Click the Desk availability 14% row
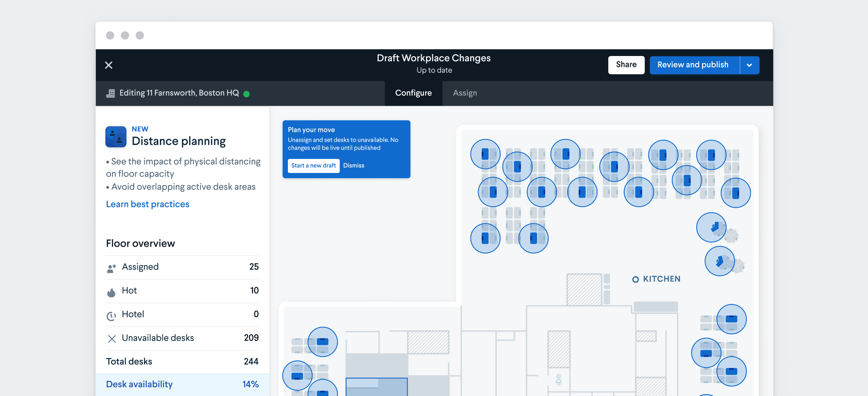 182,384
